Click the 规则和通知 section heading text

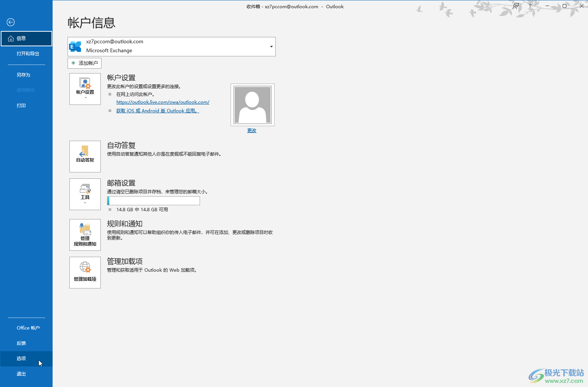[x=125, y=224]
